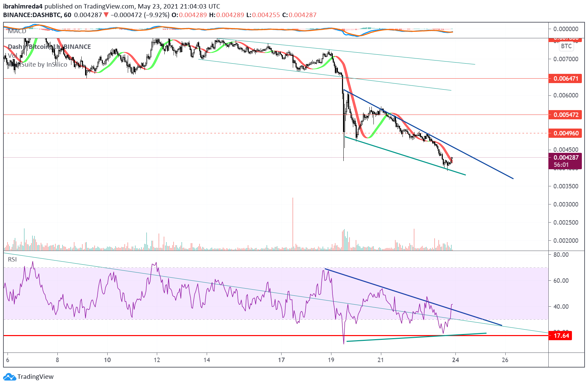Click the date label 19 on time axis
The height and width of the screenshot is (386, 588).
[331, 360]
